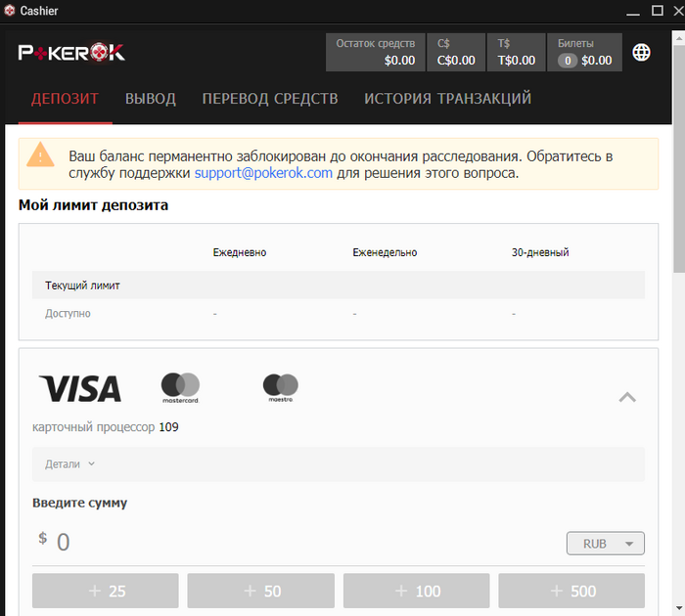685x616 pixels.
Task: Click the Доступно row label
Action: (x=68, y=314)
